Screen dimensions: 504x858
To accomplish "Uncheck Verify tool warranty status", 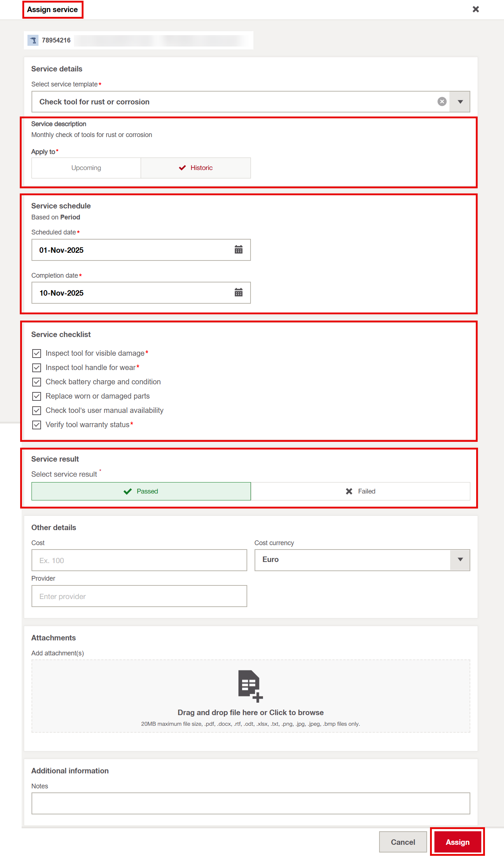I will point(37,425).
